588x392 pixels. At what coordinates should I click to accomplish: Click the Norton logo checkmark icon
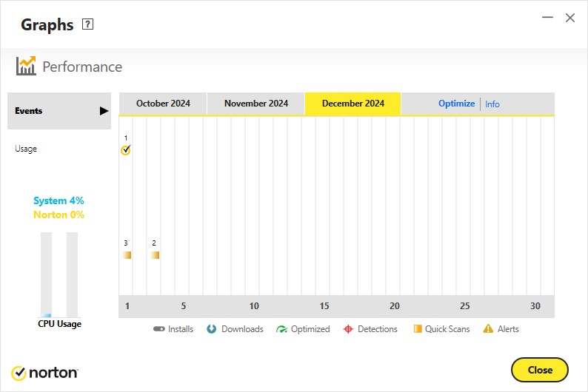pos(19,373)
